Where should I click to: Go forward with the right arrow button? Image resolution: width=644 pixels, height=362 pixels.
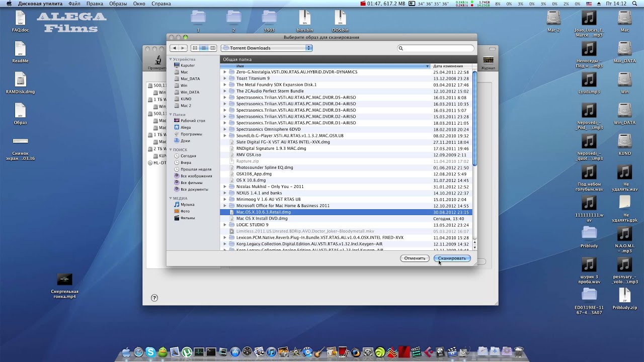point(183,48)
